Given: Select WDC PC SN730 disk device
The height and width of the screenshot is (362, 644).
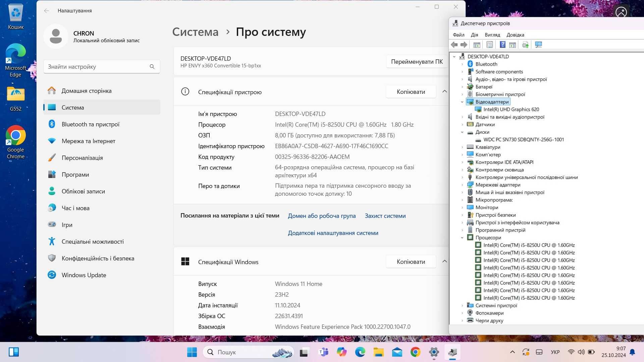Looking at the screenshot, I should [524, 139].
